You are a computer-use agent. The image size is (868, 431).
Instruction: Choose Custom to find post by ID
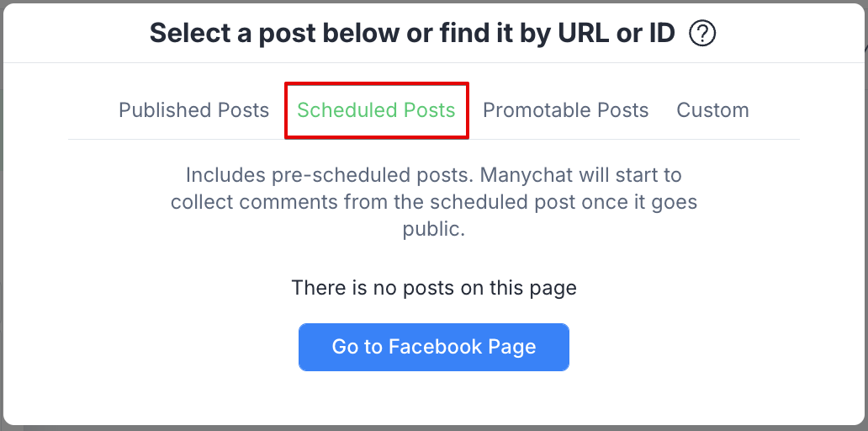tap(712, 109)
